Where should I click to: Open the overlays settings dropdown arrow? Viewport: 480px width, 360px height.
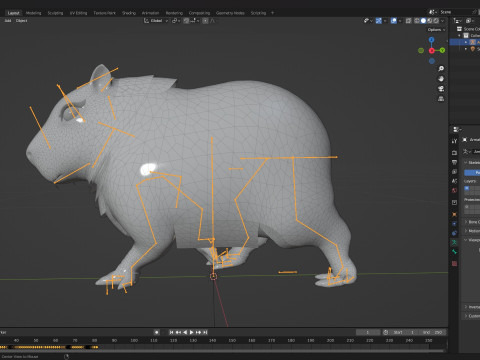pyautogui.click(x=400, y=21)
